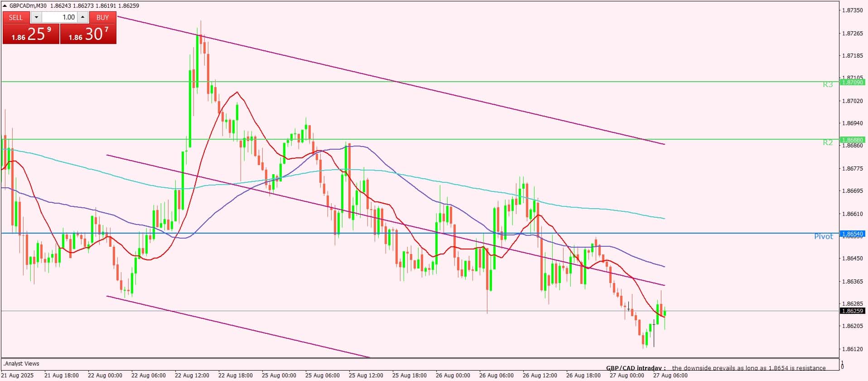Click the buy price panel 1.86 30

point(88,34)
